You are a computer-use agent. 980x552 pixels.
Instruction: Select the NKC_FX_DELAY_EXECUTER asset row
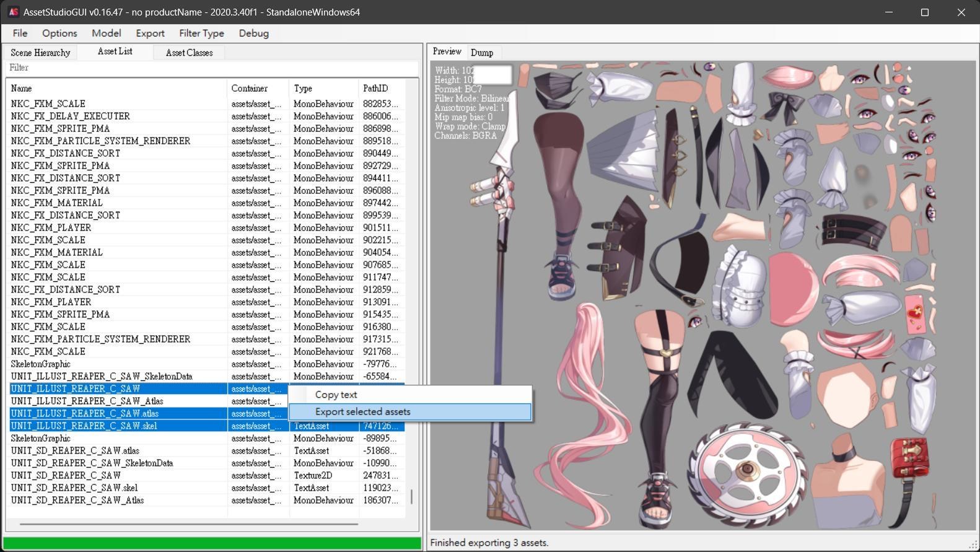pyautogui.click(x=70, y=116)
